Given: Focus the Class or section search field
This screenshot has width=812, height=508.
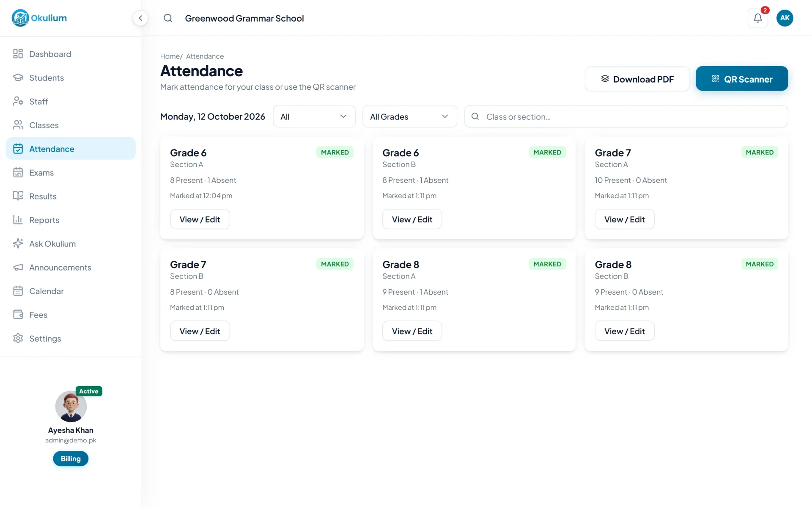Looking at the screenshot, I should click(x=626, y=116).
